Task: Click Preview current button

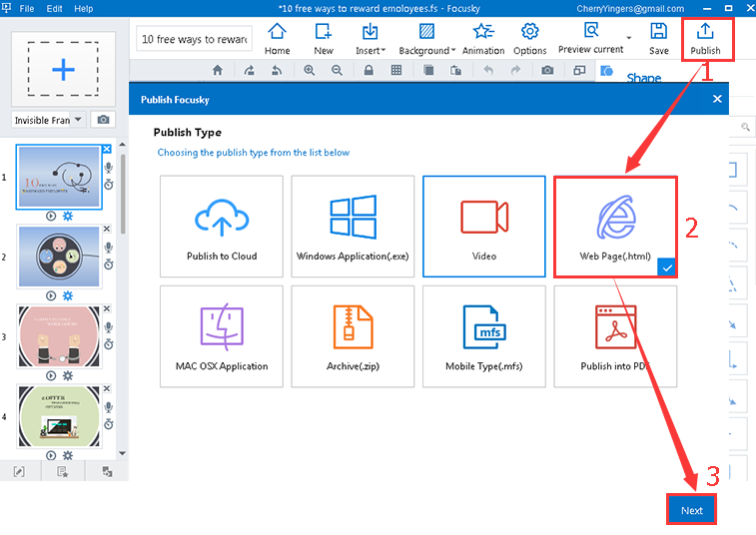Action: coord(590,38)
